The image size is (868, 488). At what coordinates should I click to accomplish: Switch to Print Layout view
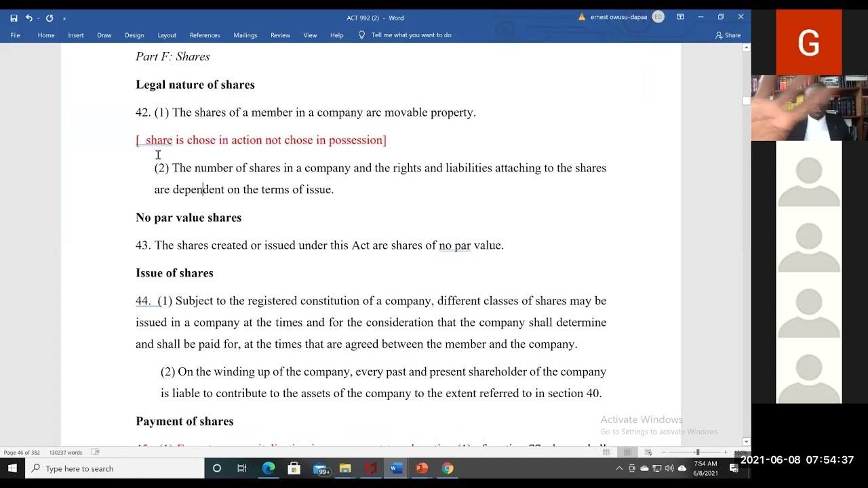(x=627, y=452)
